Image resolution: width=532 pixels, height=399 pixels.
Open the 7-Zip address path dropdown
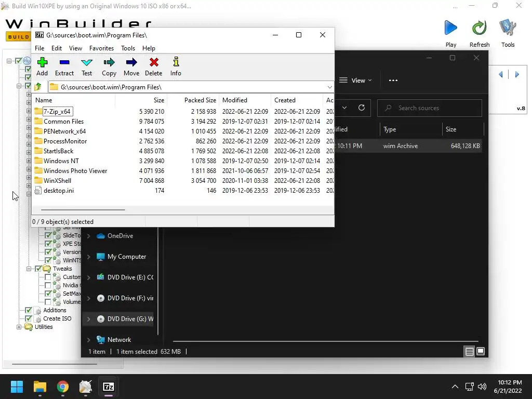click(329, 87)
